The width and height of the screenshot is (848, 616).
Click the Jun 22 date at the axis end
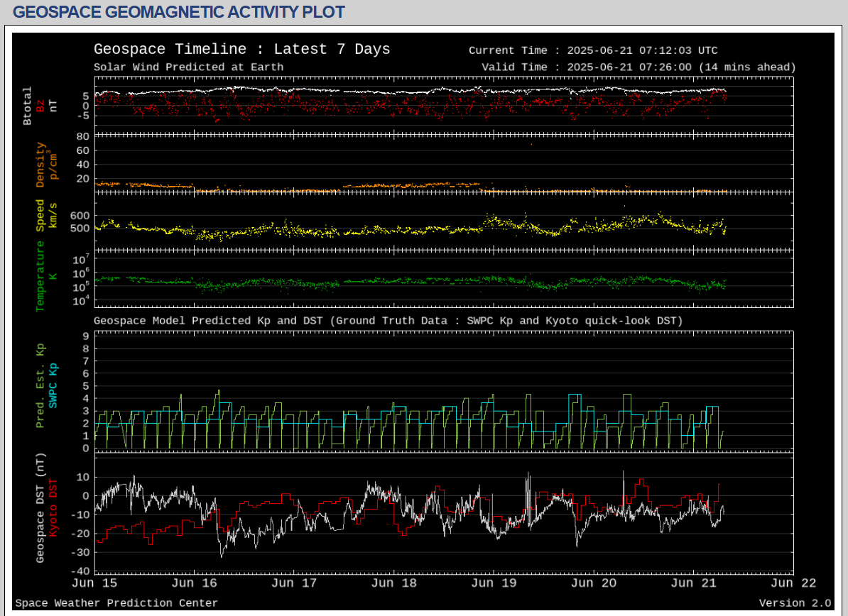(793, 583)
